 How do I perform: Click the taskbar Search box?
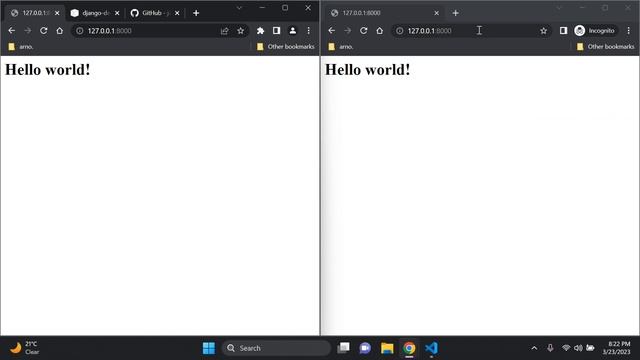(x=276, y=348)
